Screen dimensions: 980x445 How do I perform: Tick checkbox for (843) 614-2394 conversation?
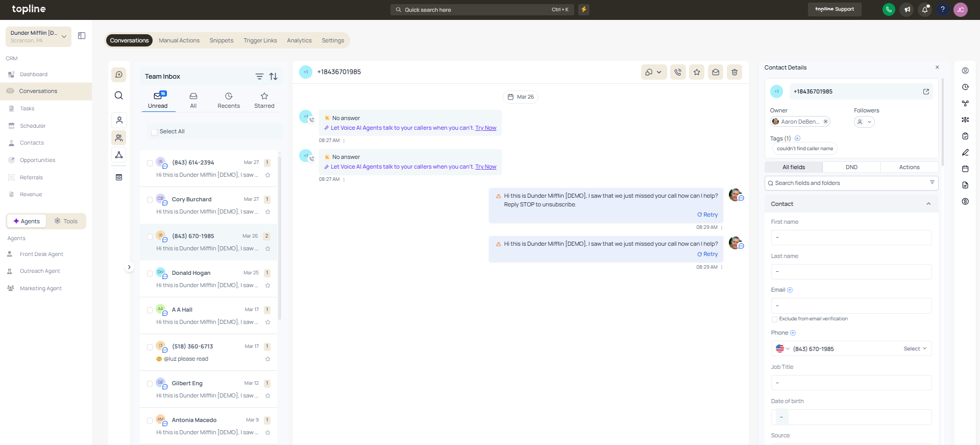coord(150,163)
